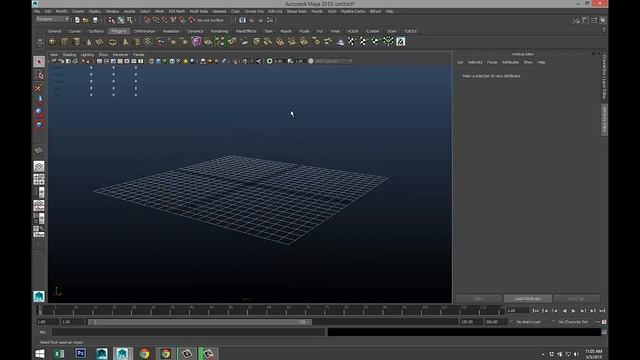Click Select button in Attribute Editor
Image resolution: width=640 pixels, height=360 pixels.
(x=479, y=299)
